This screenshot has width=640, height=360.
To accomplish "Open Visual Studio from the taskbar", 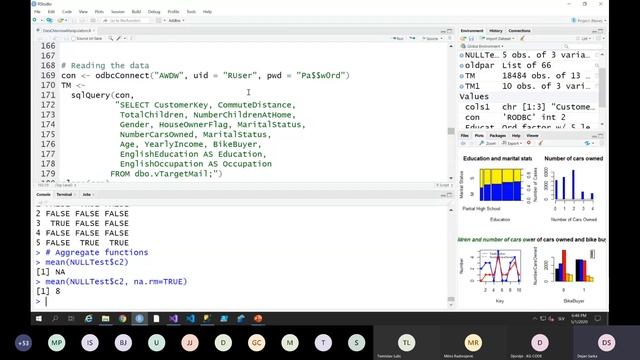I will [x=173, y=319].
